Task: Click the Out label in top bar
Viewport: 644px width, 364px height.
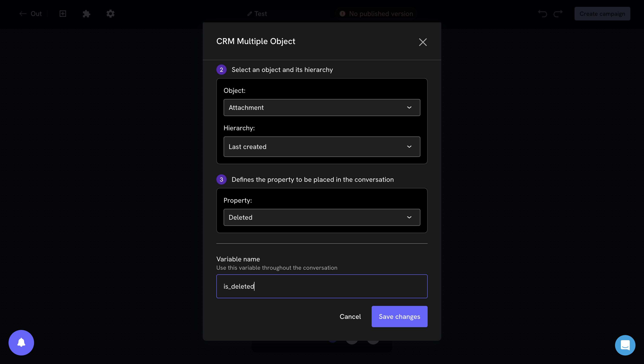Action: point(36,14)
